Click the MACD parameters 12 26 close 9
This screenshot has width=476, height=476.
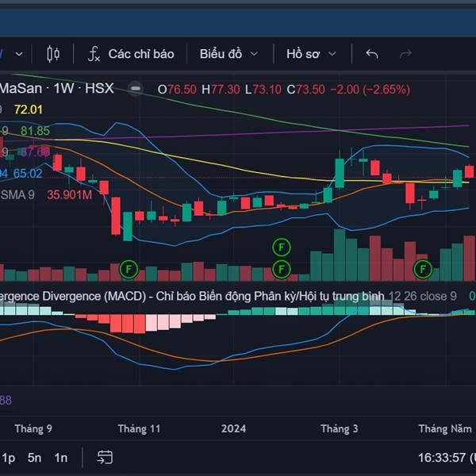pos(423,296)
